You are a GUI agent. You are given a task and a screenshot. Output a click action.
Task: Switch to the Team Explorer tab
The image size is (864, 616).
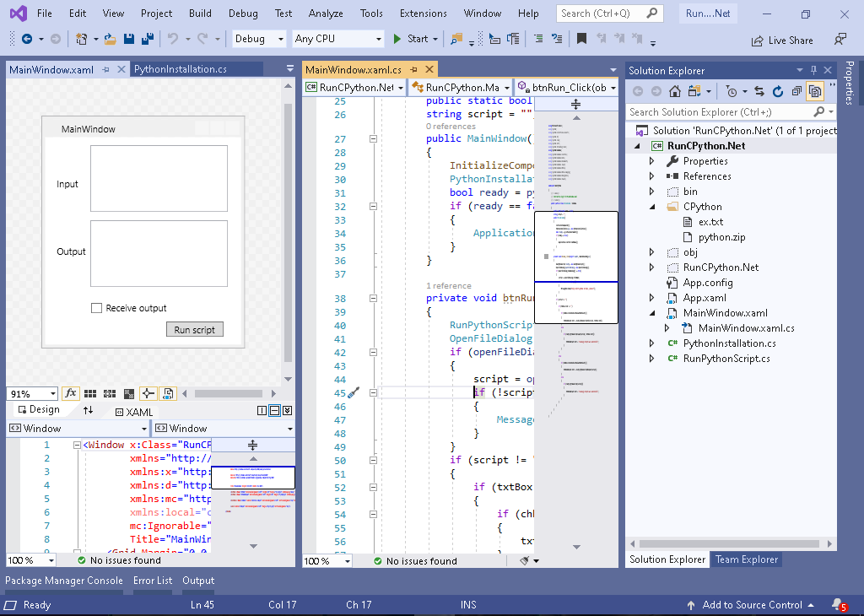coord(747,559)
